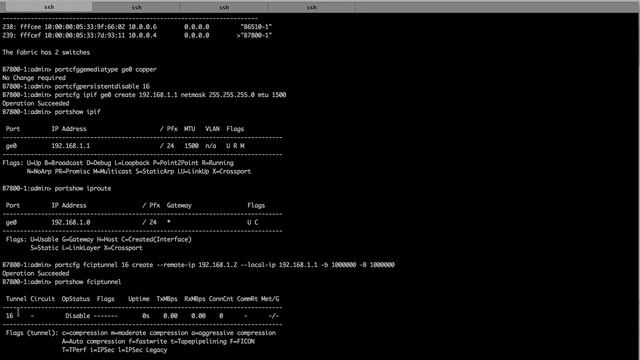
Task: Select the highlighted active ssh tab
Action: (49, 7)
